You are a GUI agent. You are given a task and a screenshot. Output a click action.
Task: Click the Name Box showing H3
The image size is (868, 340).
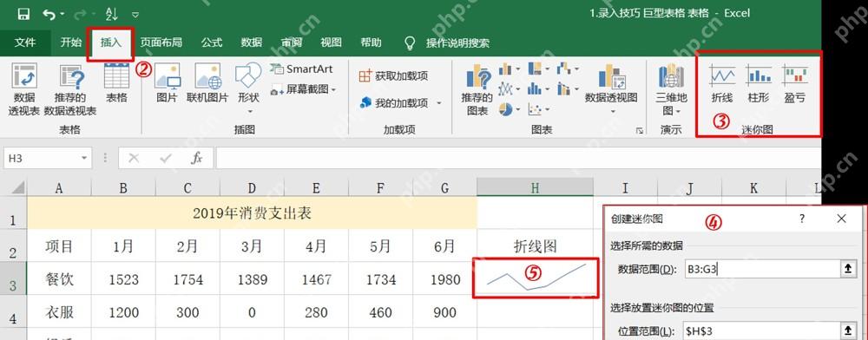pos(42,159)
